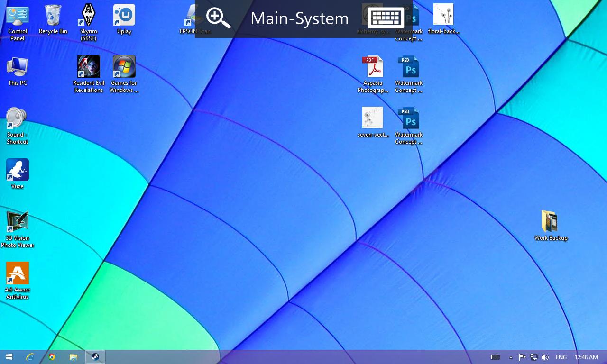Launch Google Chrome from the taskbar
The width and height of the screenshot is (607, 364).
pyautogui.click(x=52, y=357)
